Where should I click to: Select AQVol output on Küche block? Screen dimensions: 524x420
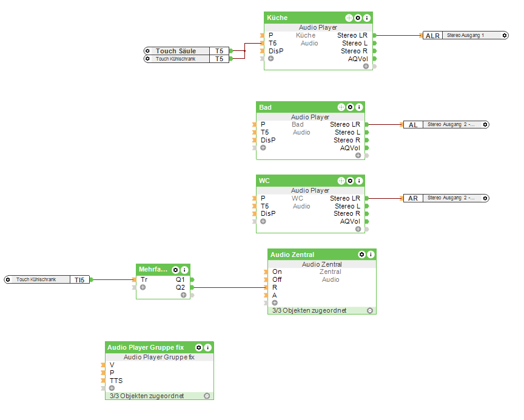pos(358,59)
